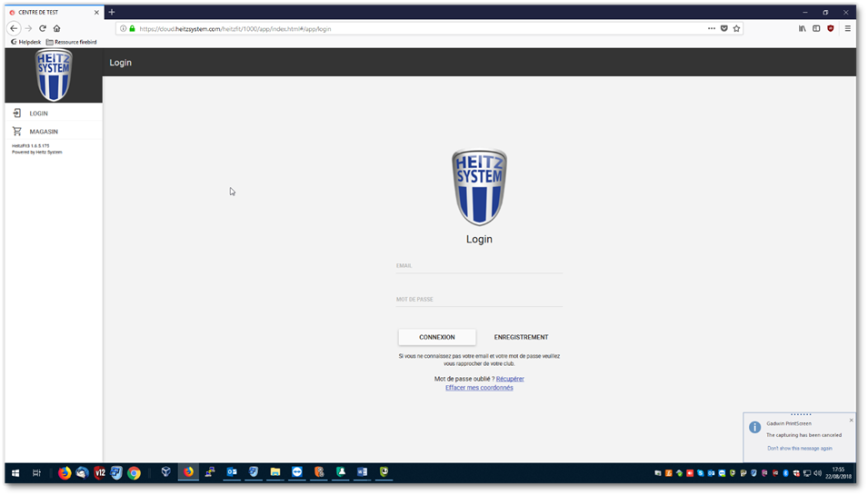Open browser home page icon

coord(56,28)
